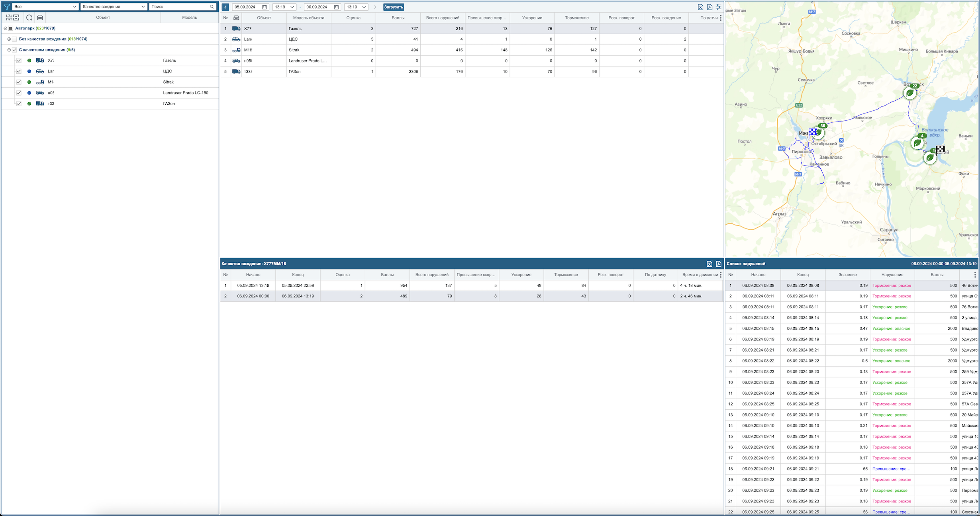
Task: Collapse the 'С качеством вождения' group
Action: [x=9, y=50]
